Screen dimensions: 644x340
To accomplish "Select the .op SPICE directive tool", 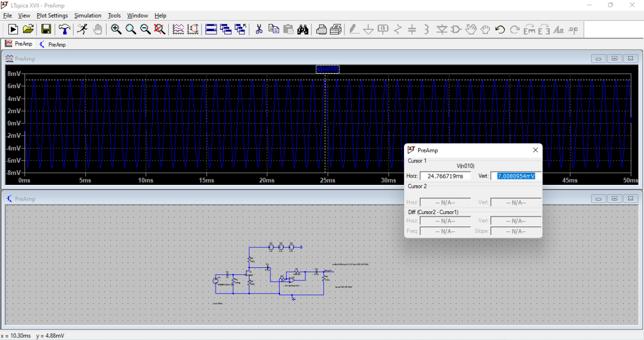I will (573, 29).
